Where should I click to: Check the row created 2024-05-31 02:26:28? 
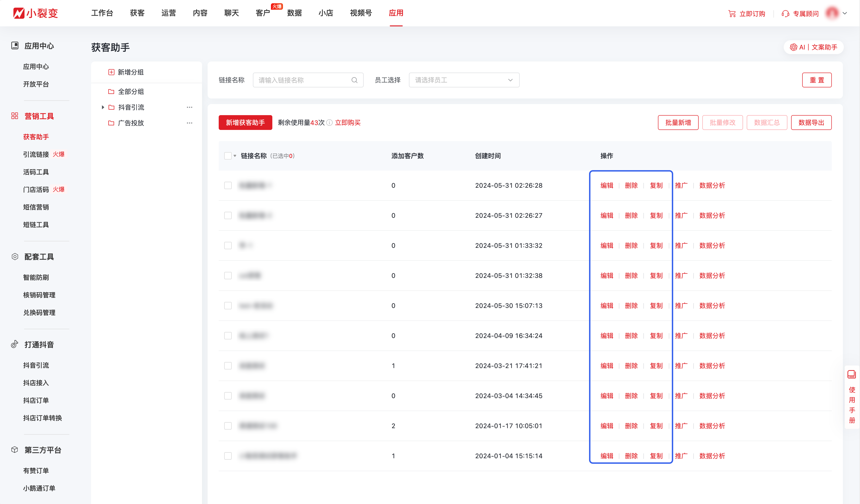pos(228,185)
